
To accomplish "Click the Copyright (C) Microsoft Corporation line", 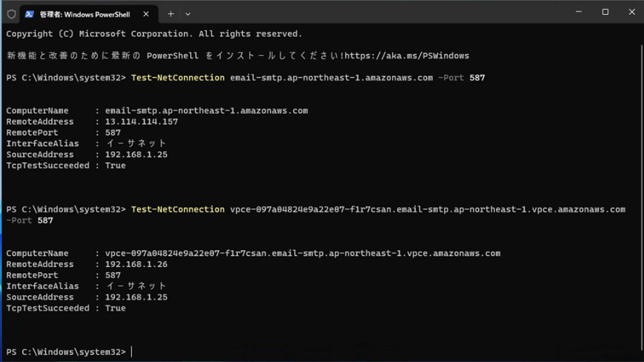I will click(x=154, y=34).
